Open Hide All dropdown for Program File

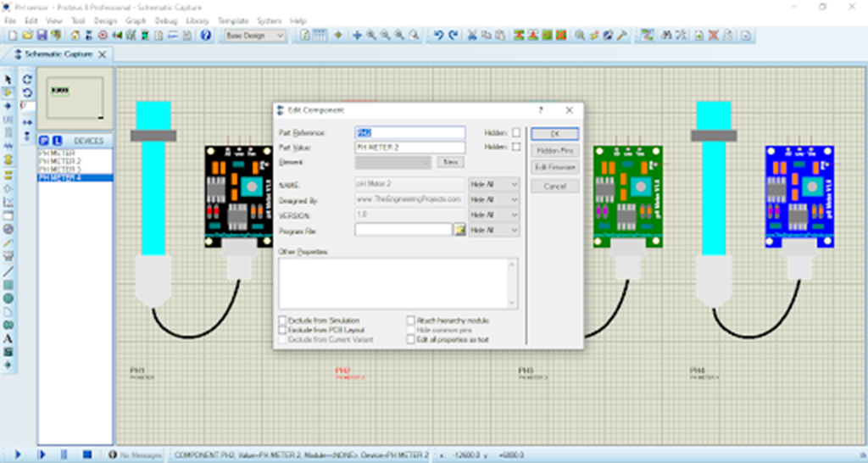click(x=494, y=230)
